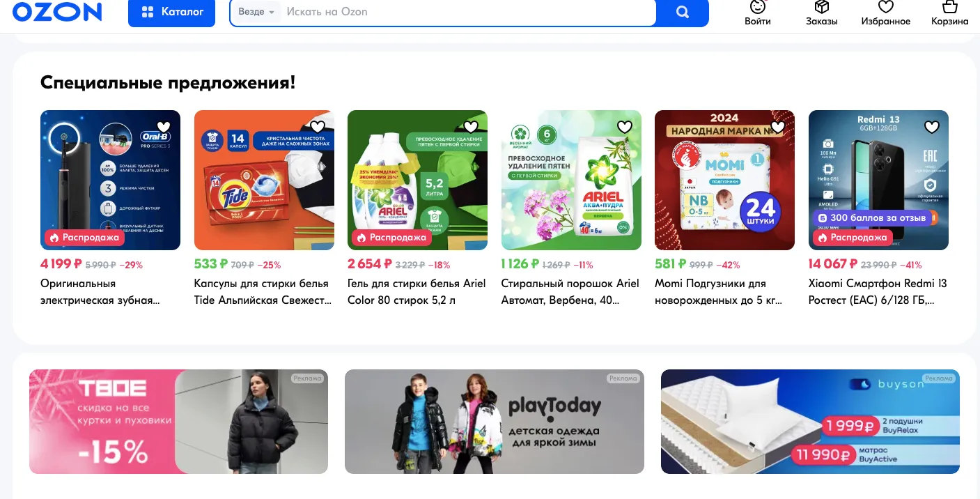Click the OZON logo
Viewport: 980px width, 499px height.
57,11
